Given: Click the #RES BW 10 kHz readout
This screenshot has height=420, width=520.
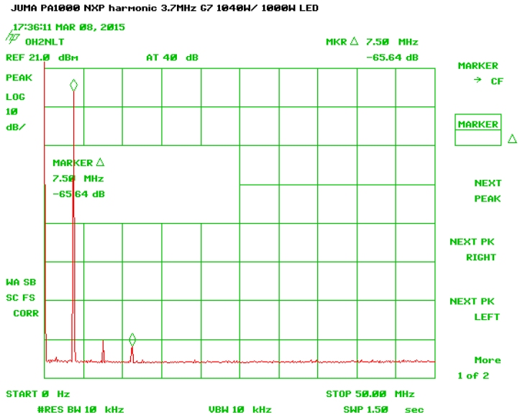Looking at the screenshot, I should [x=81, y=409].
